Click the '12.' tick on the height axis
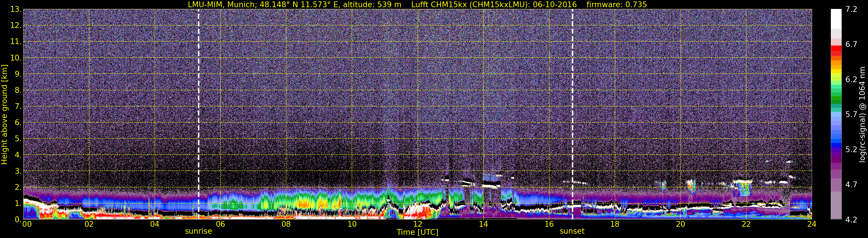This screenshot has width=868, height=238. [x=16, y=25]
